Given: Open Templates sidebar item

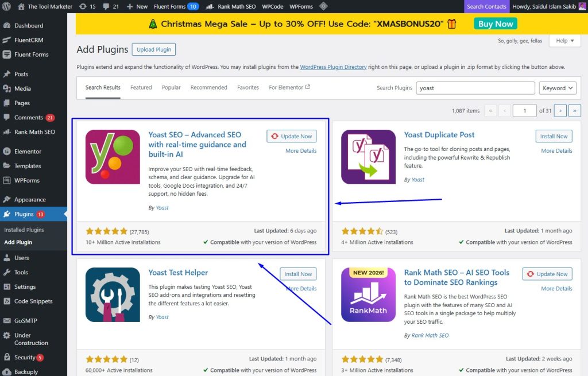Looking at the screenshot, I should tap(28, 166).
